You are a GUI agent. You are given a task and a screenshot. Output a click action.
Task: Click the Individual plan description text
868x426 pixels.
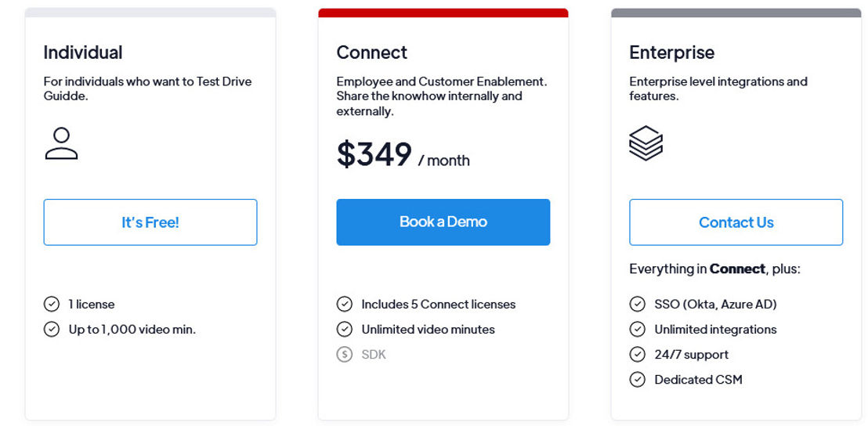148,88
